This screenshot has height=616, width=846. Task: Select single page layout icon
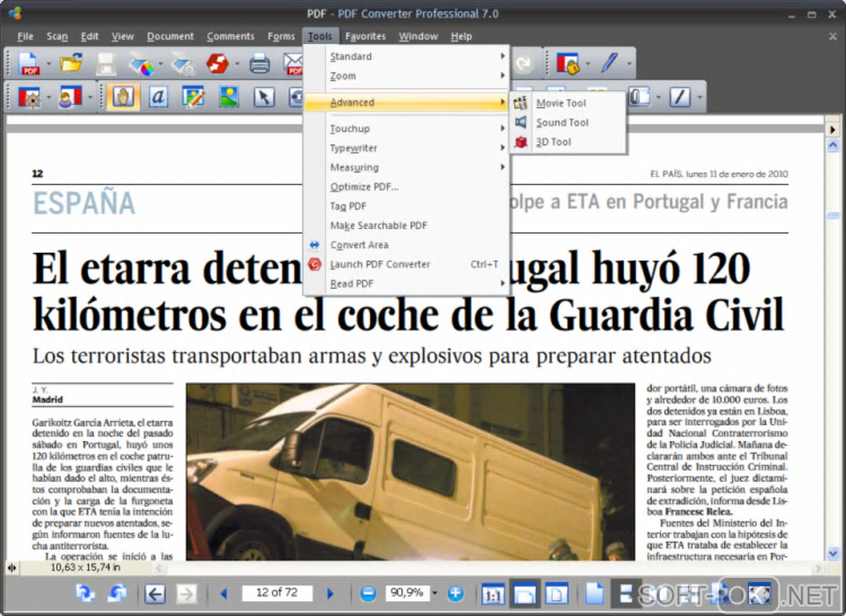[x=594, y=594]
